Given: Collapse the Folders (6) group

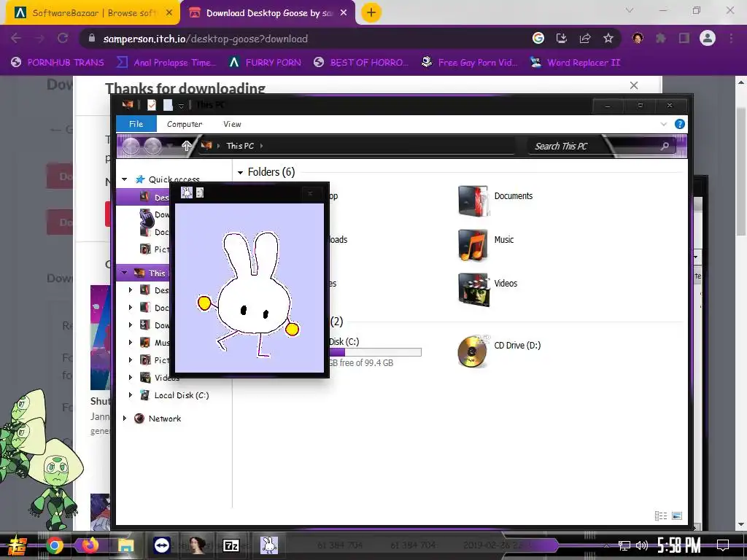Looking at the screenshot, I should pyautogui.click(x=241, y=172).
